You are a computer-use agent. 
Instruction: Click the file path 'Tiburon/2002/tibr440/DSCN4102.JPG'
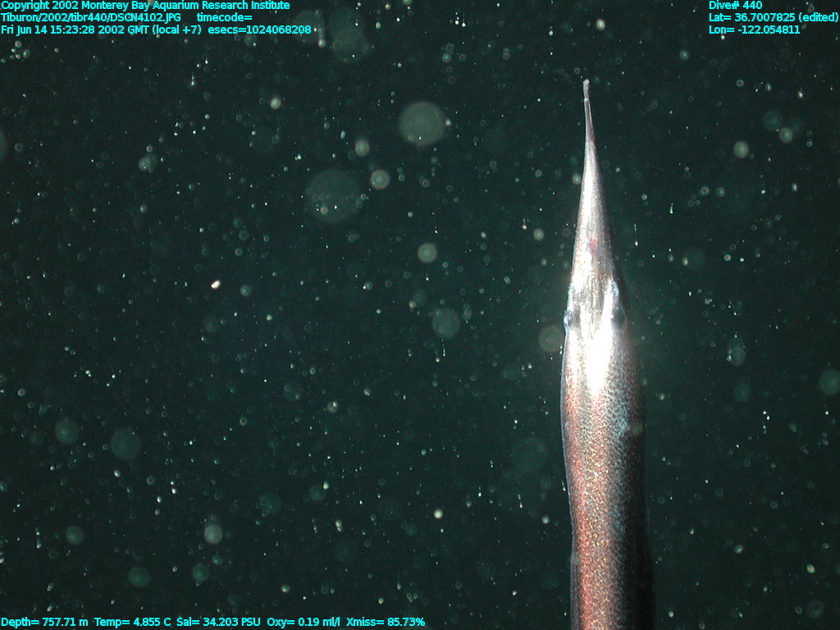pyautogui.click(x=91, y=18)
